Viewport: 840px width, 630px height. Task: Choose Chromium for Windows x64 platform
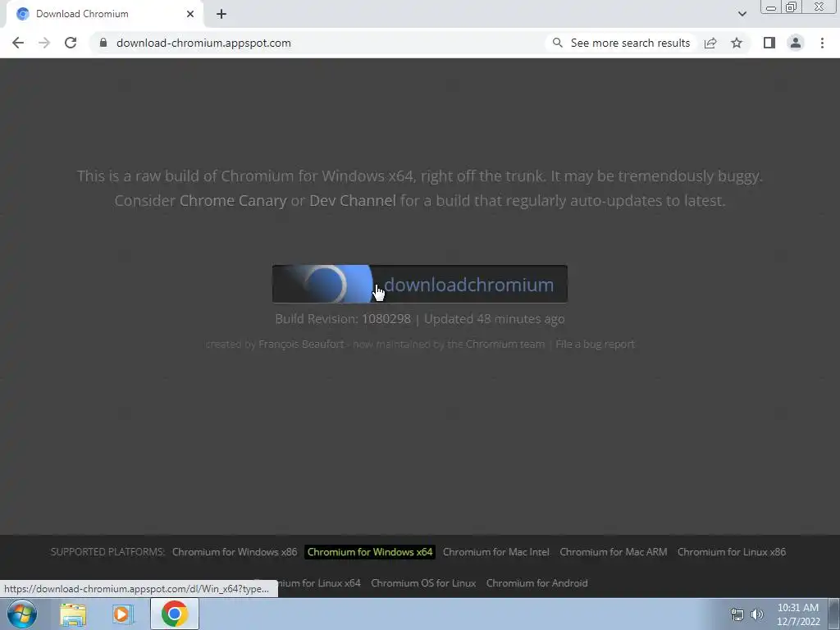click(370, 552)
